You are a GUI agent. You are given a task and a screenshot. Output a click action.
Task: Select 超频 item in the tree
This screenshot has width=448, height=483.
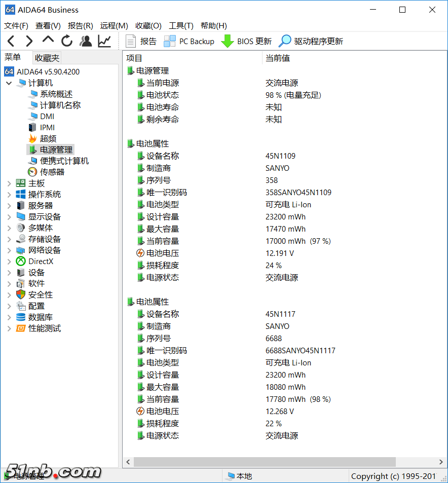(x=48, y=138)
